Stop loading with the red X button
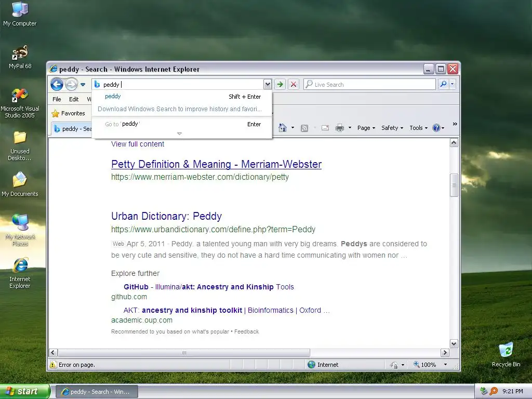This screenshot has width=532, height=399. pos(294,85)
